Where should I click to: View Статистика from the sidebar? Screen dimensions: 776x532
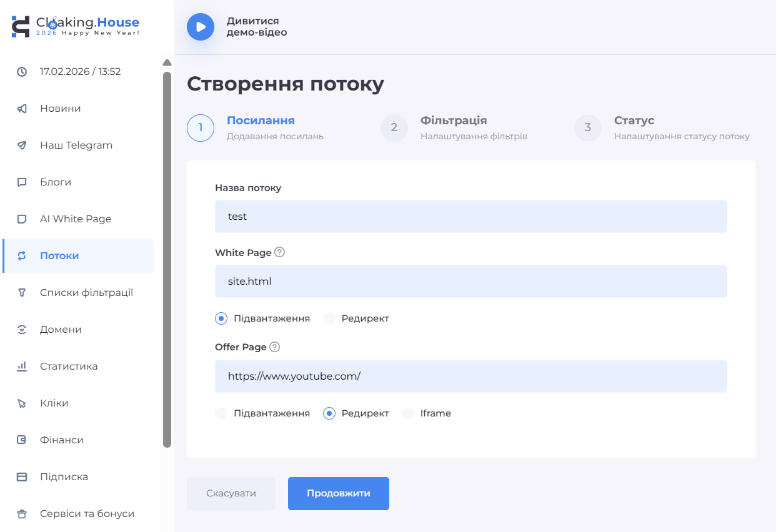pyautogui.click(x=69, y=366)
